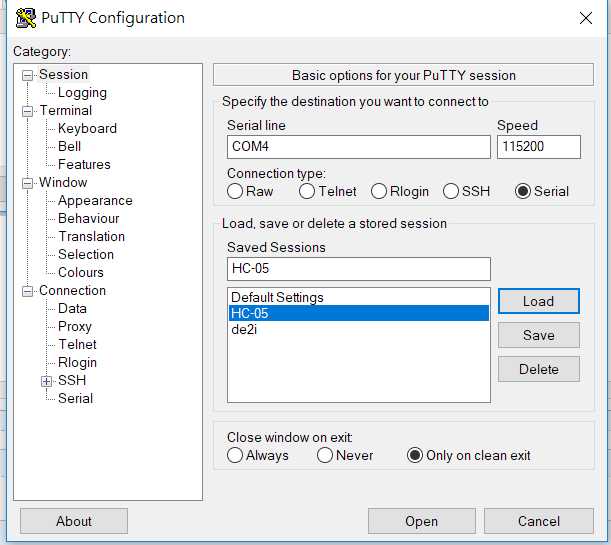Viewport: 611px width, 545px height.
Task: Collapse the Terminal tree node
Action: (x=27, y=111)
